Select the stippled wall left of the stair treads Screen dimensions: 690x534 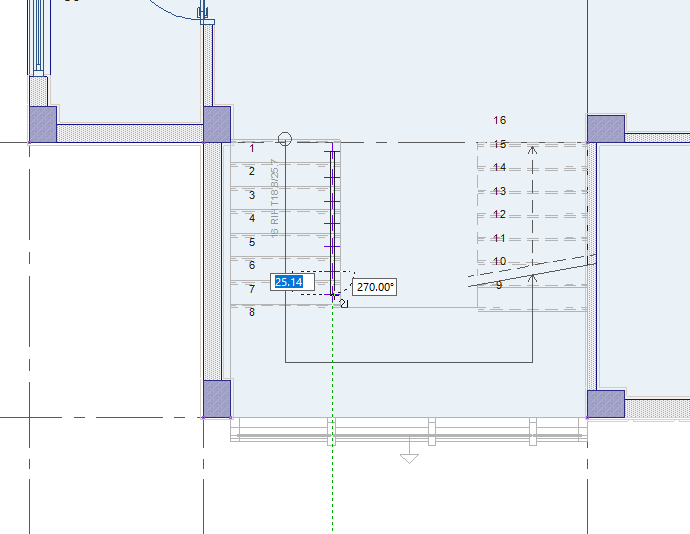click(x=213, y=261)
